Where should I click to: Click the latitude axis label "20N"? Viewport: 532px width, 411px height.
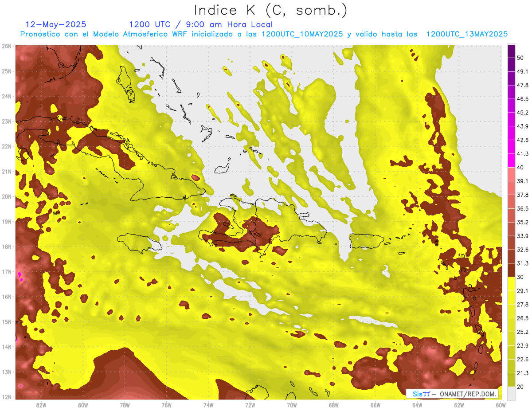pyautogui.click(x=7, y=196)
